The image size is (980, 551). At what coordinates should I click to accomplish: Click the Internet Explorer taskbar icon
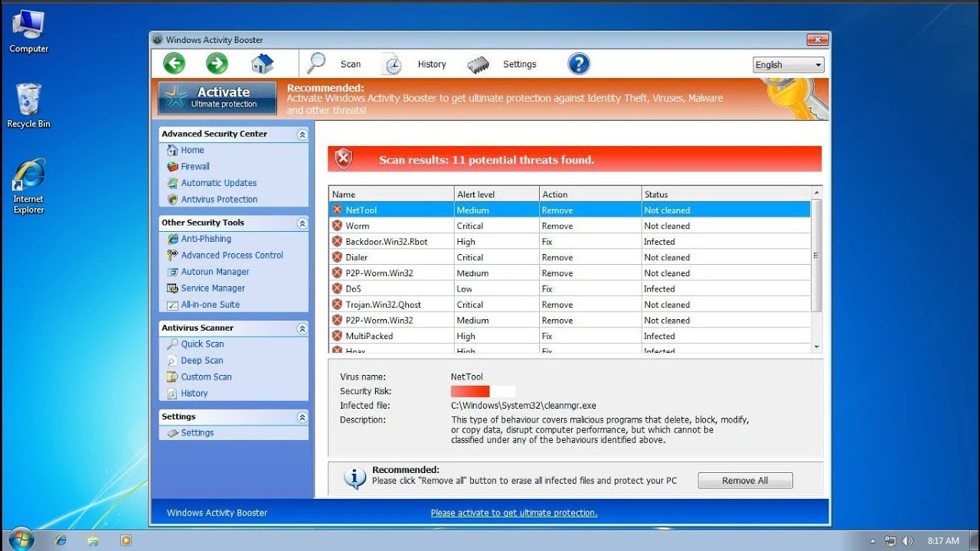coord(60,540)
